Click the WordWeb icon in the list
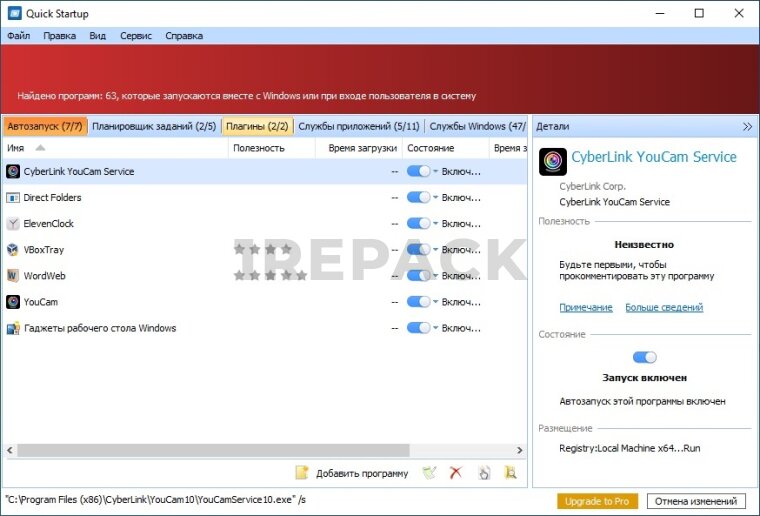The width and height of the screenshot is (760, 516). pos(13,276)
